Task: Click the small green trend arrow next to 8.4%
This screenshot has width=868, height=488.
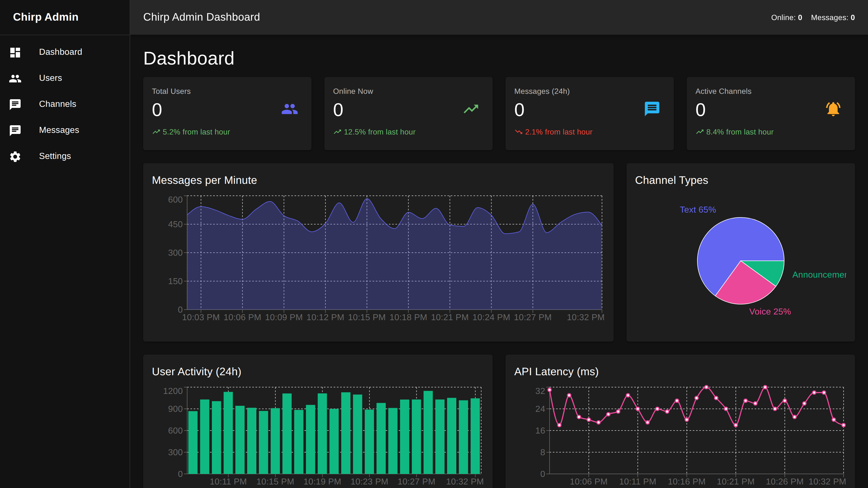Action: point(700,132)
